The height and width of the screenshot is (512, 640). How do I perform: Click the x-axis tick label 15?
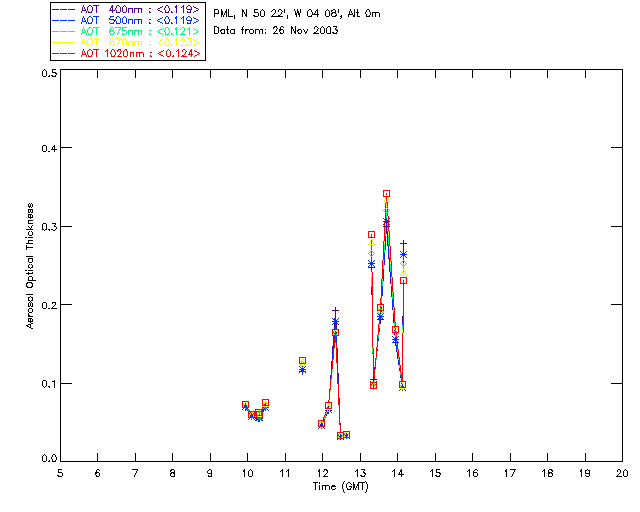[435, 473]
